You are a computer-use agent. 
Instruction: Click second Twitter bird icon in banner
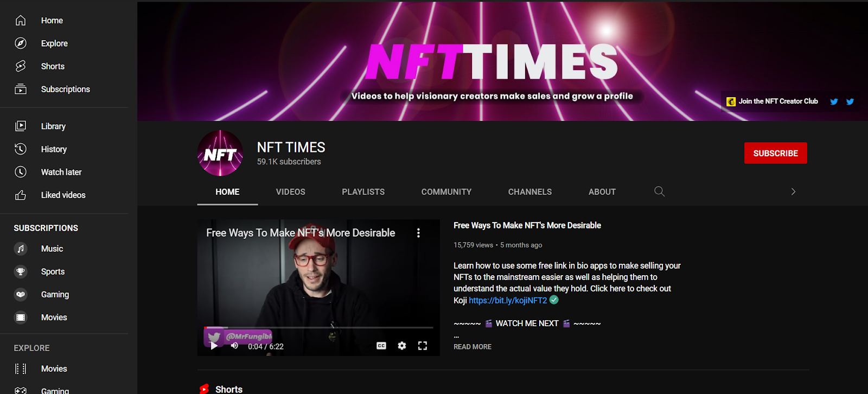(850, 101)
